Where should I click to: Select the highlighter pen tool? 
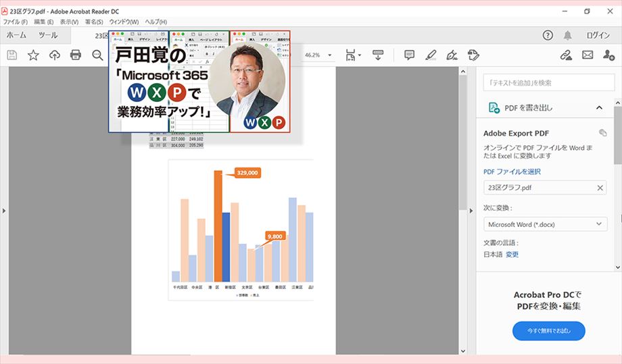click(x=431, y=55)
